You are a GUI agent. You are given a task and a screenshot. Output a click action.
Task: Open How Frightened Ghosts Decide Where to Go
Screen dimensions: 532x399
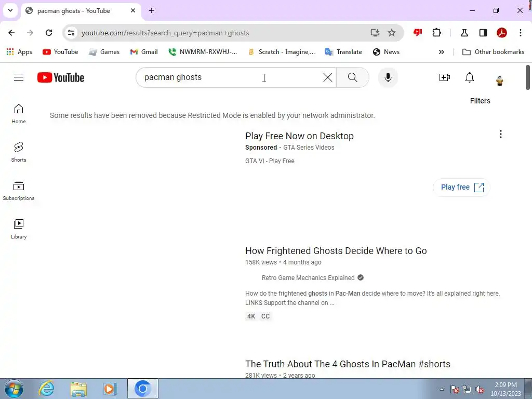click(336, 251)
